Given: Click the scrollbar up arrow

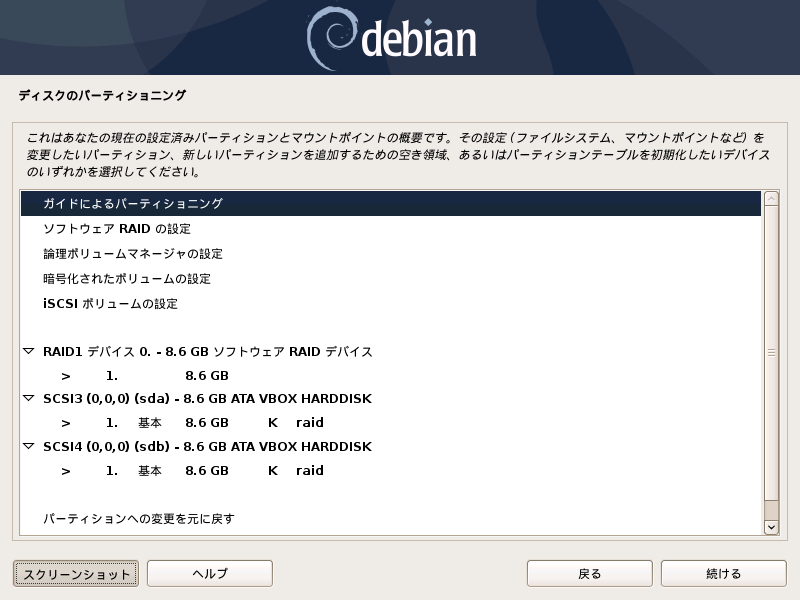Looking at the screenshot, I should pyautogui.click(x=771, y=198).
